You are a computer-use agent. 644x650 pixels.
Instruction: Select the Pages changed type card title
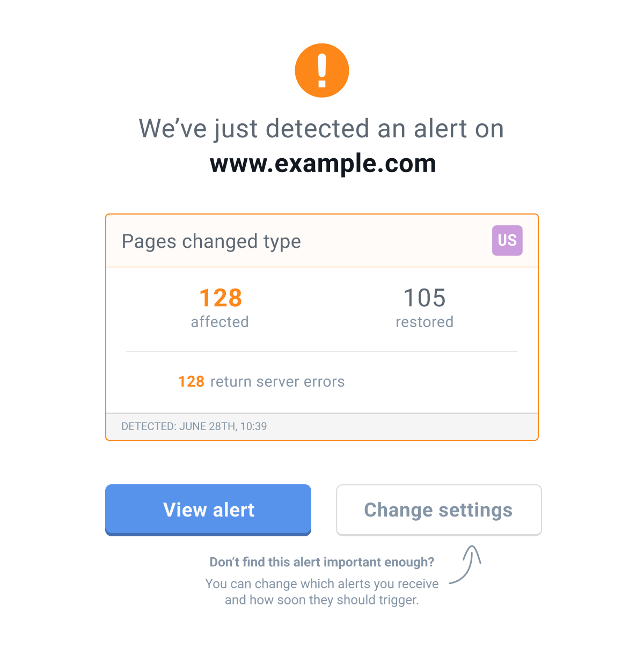[211, 242]
